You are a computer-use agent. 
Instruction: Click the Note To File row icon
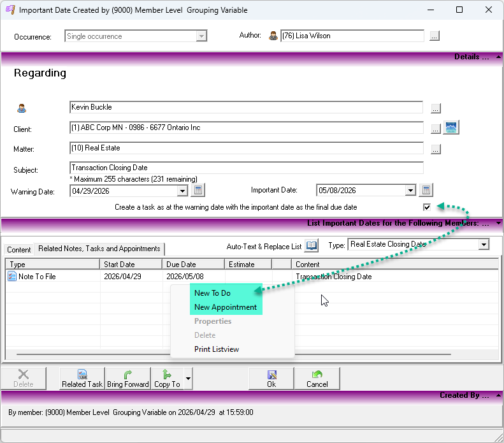coord(12,276)
